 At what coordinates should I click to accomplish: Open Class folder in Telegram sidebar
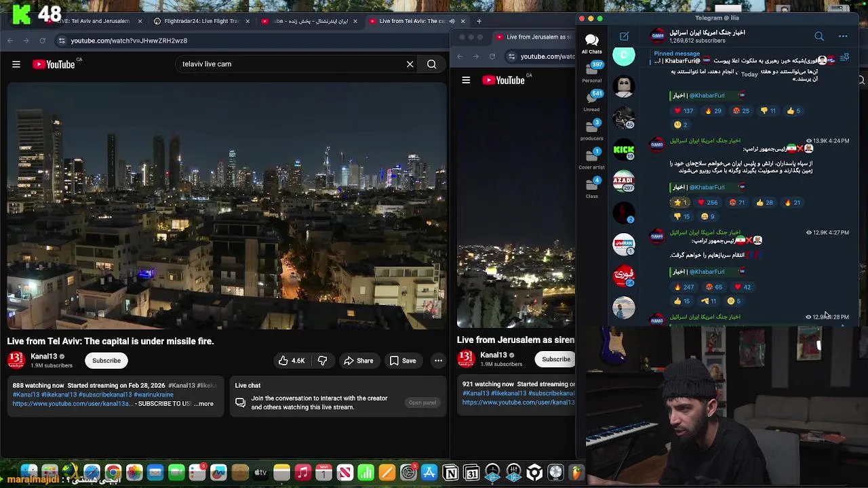[592, 188]
